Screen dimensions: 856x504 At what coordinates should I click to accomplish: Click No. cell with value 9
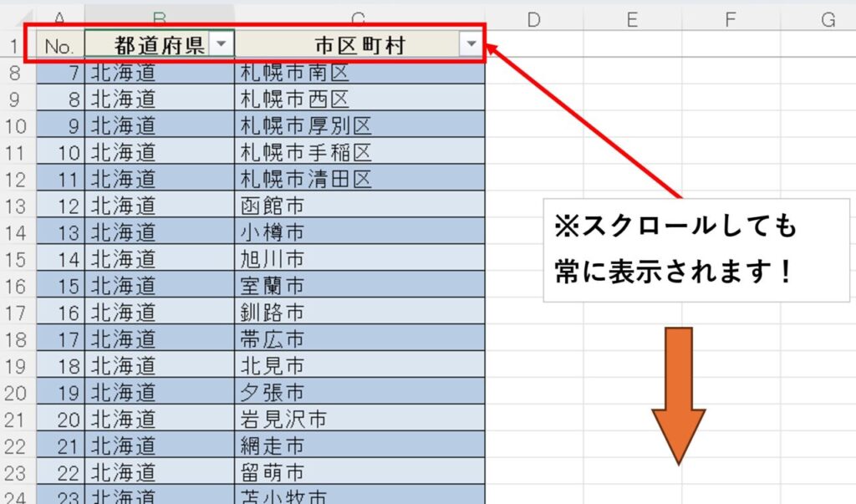(60, 125)
